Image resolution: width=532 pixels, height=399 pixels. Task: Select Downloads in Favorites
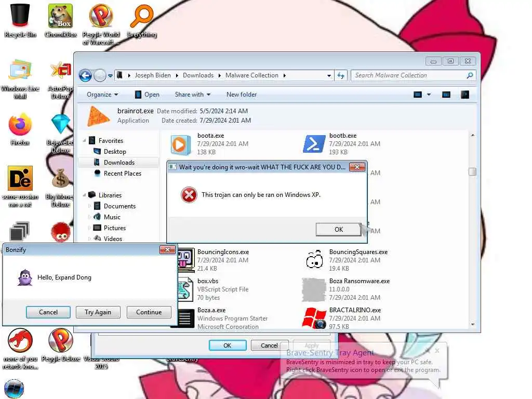[119, 163]
